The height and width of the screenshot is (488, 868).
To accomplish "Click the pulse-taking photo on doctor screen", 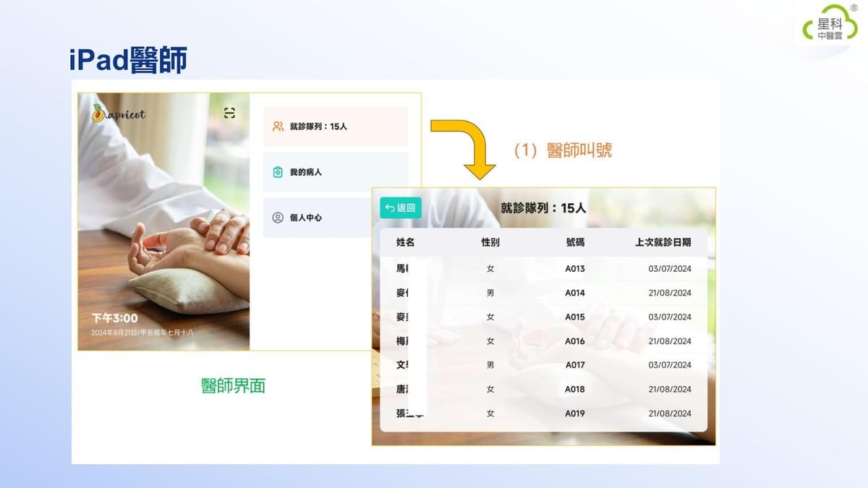I will (x=163, y=221).
